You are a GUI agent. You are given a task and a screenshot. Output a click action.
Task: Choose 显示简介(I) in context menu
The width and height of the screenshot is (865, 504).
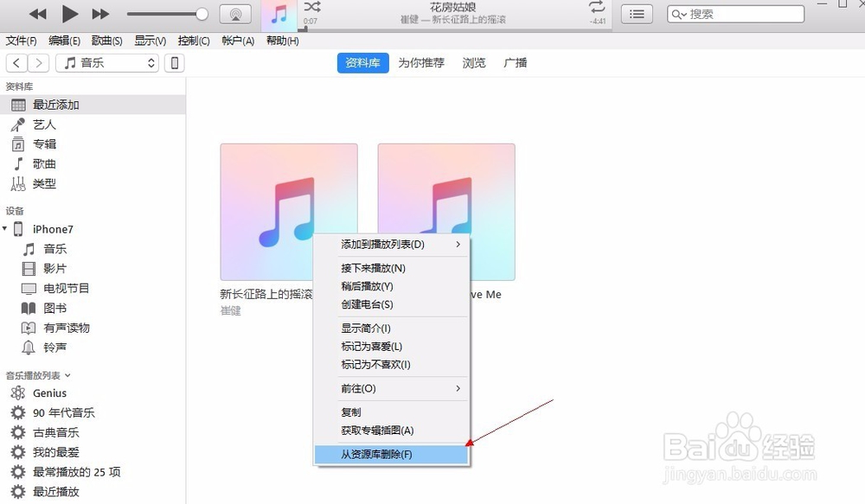coord(392,329)
